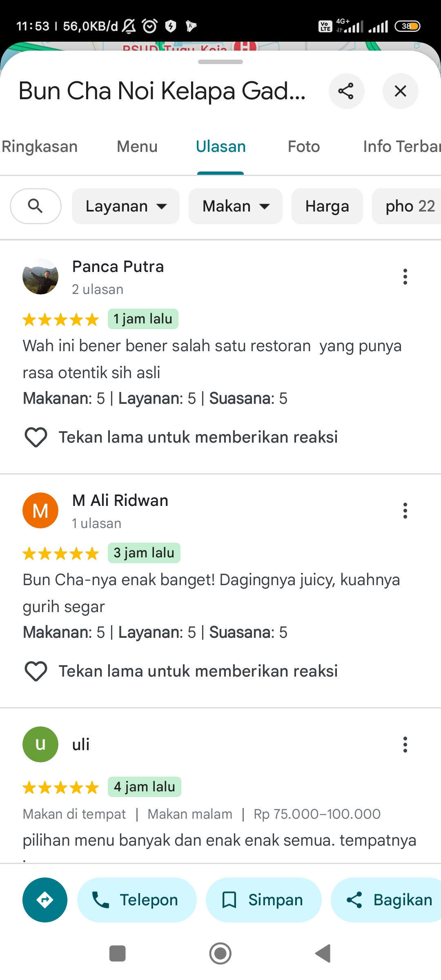Open the review search magnifier button
The image size is (441, 980).
click(36, 206)
